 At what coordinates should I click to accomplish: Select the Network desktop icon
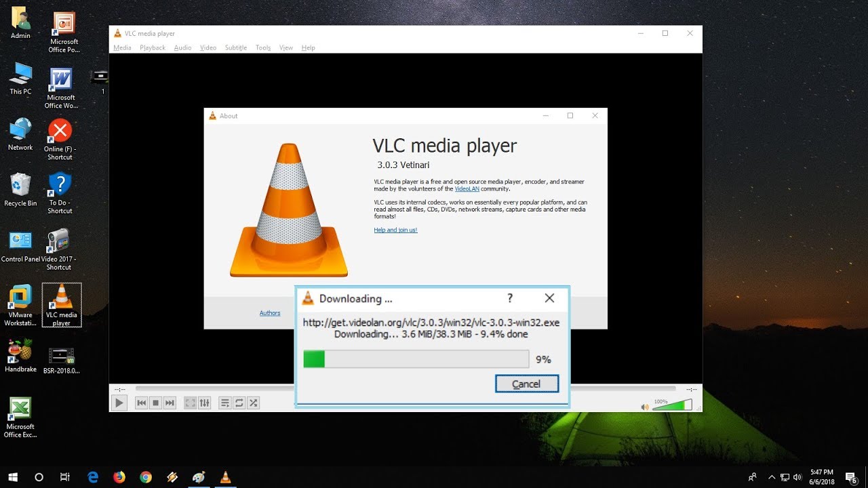click(20, 134)
